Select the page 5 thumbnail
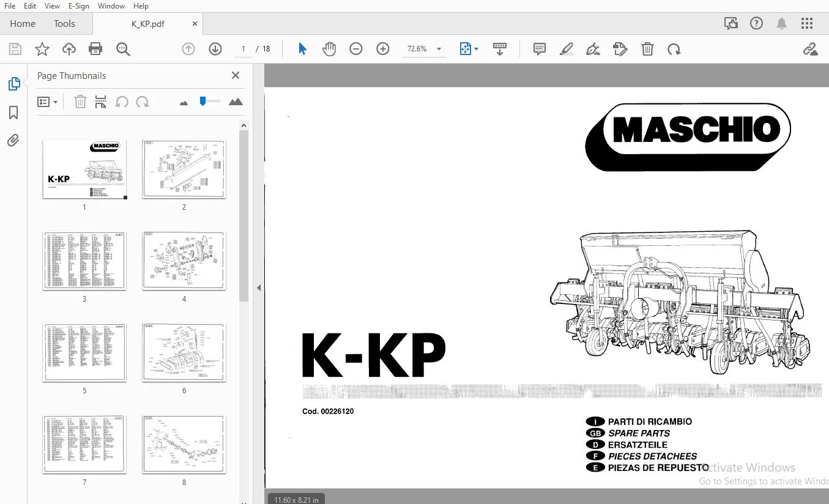This screenshot has width=829, height=504. point(84,352)
